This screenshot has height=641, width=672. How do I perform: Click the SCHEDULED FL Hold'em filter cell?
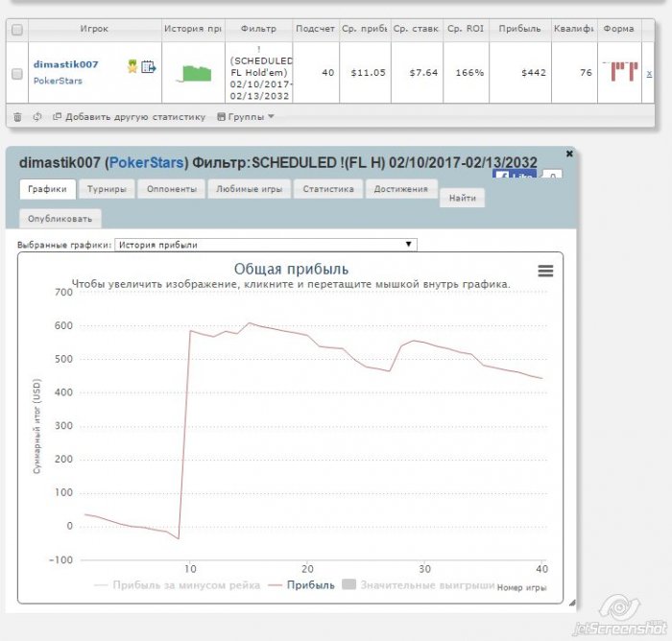point(260,73)
